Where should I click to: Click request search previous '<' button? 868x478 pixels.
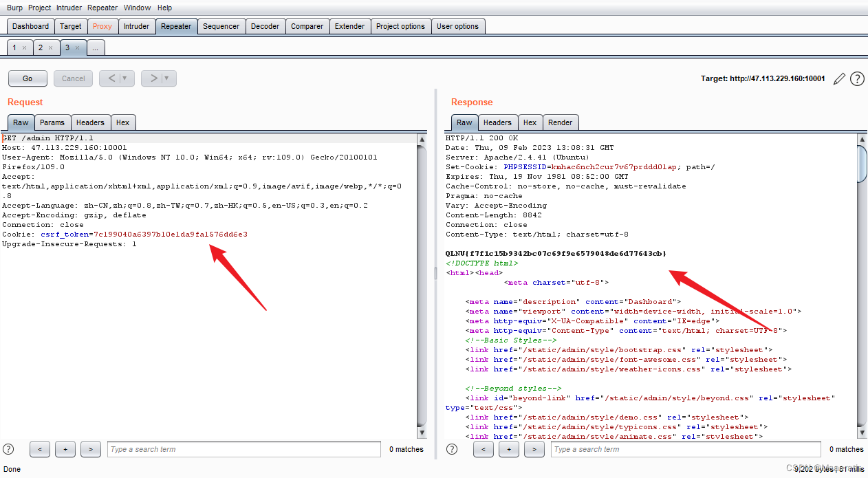[x=40, y=449]
